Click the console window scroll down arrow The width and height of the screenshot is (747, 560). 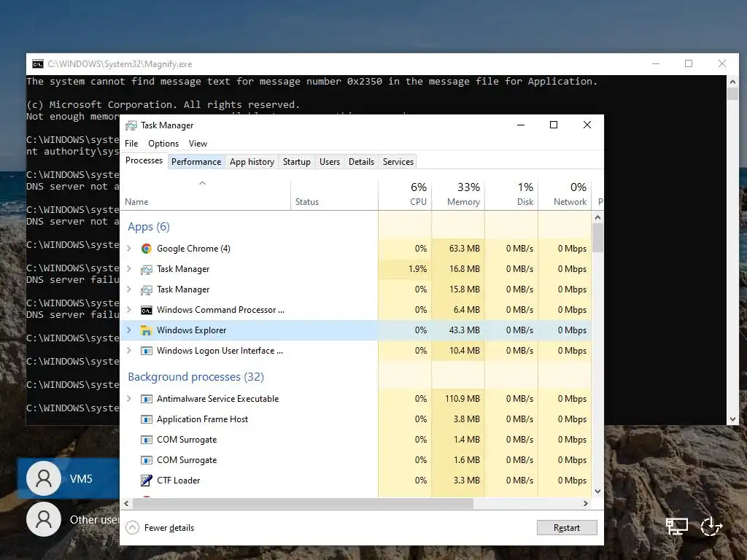(732, 419)
